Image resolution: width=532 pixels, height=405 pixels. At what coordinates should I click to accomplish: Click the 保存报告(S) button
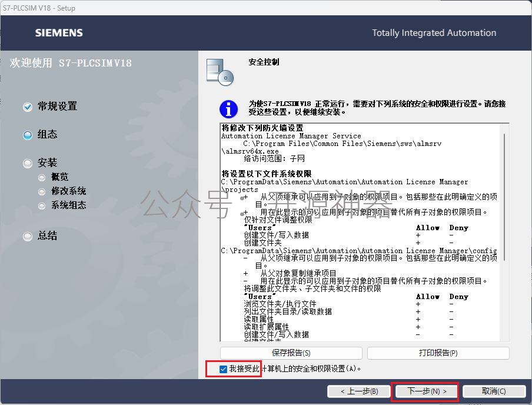click(291, 353)
